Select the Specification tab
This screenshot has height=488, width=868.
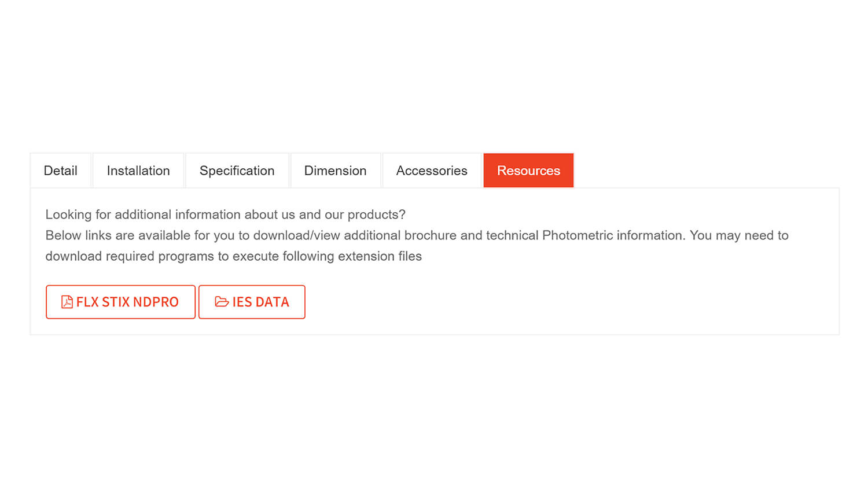click(237, 171)
